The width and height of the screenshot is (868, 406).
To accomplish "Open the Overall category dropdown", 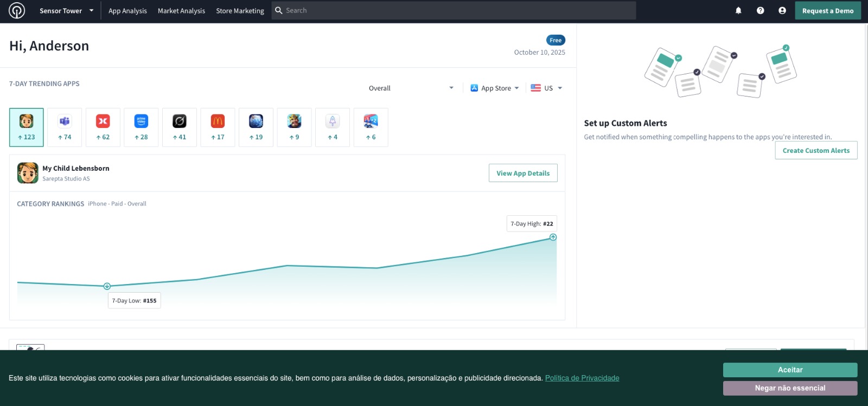I will tap(411, 88).
